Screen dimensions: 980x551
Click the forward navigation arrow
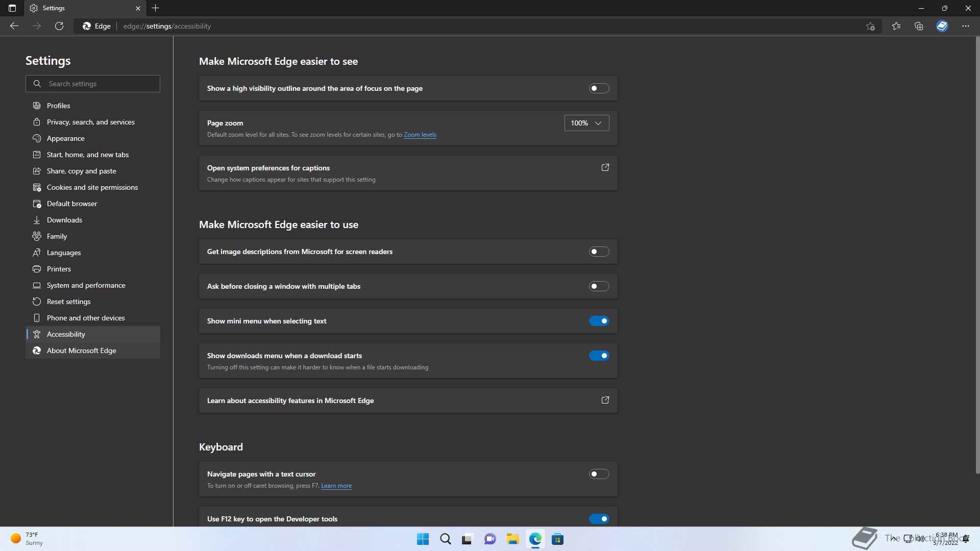[37, 26]
